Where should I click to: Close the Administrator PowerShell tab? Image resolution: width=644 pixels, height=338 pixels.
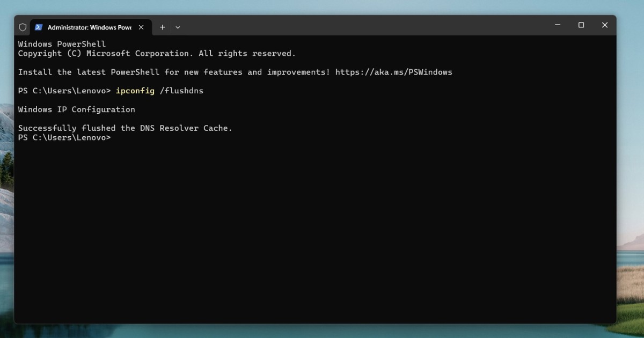[141, 27]
